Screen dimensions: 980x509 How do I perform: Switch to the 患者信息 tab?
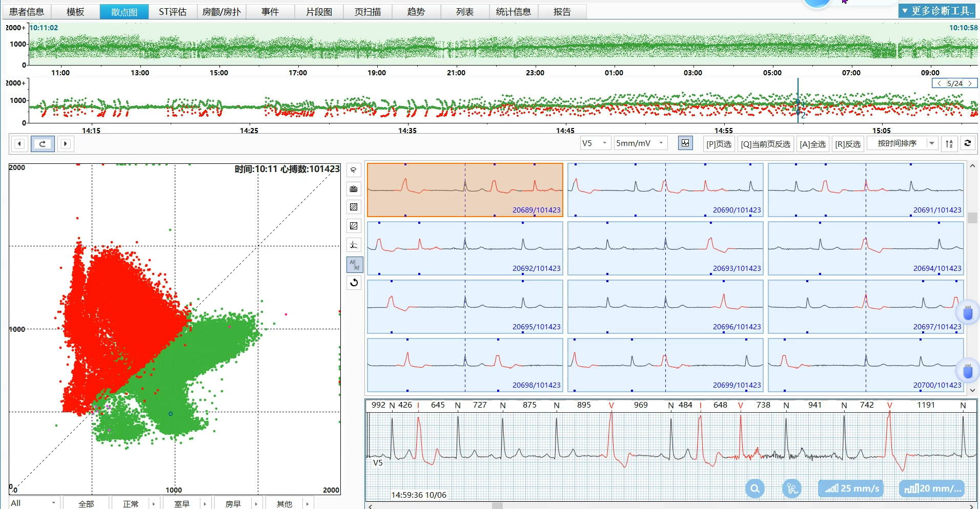click(27, 12)
